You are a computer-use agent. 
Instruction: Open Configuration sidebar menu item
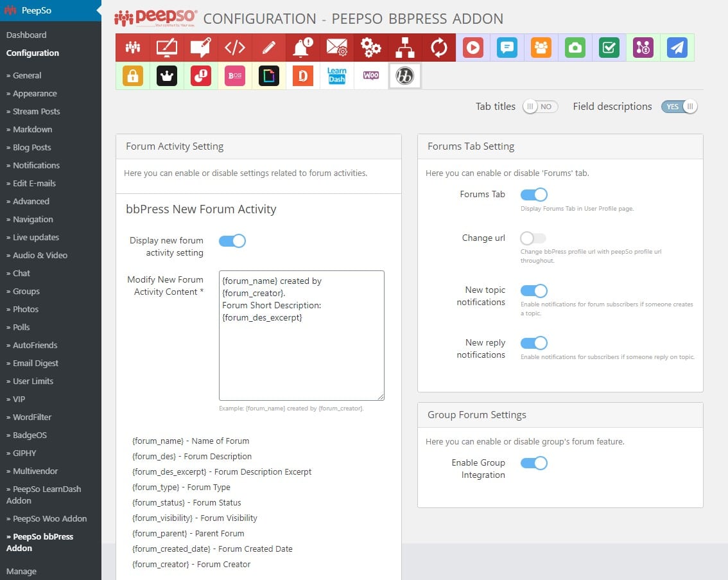33,53
